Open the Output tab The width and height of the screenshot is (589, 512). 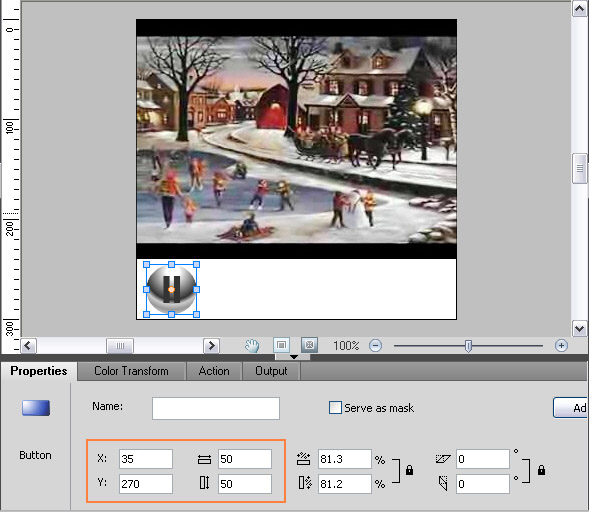pos(271,371)
